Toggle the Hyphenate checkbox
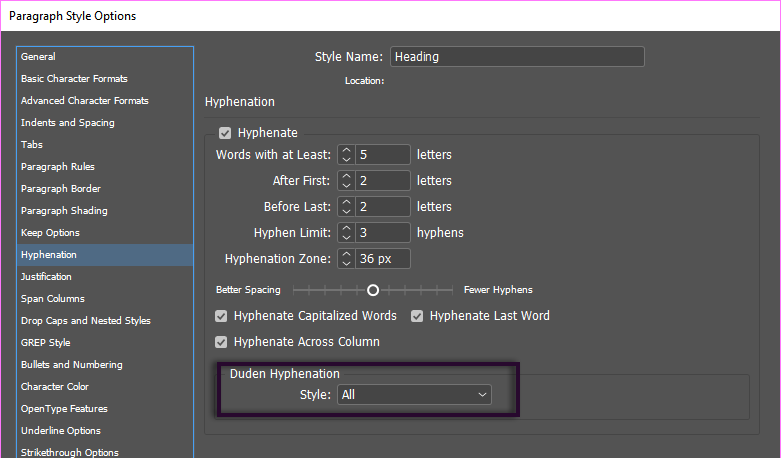 coord(225,132)
